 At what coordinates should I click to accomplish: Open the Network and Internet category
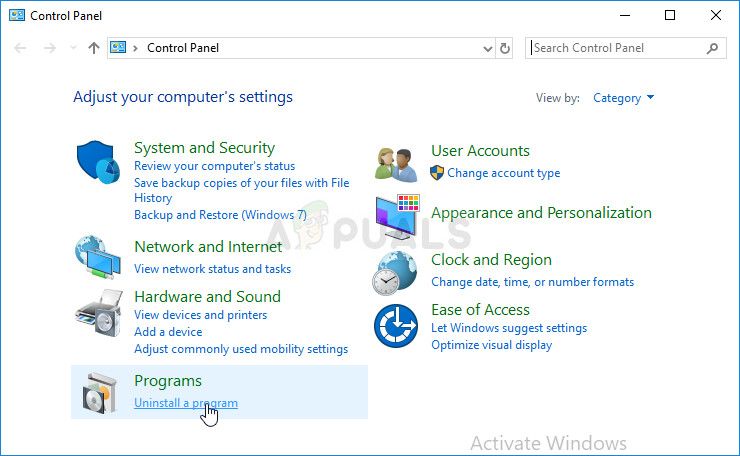[x=208, y=247]
